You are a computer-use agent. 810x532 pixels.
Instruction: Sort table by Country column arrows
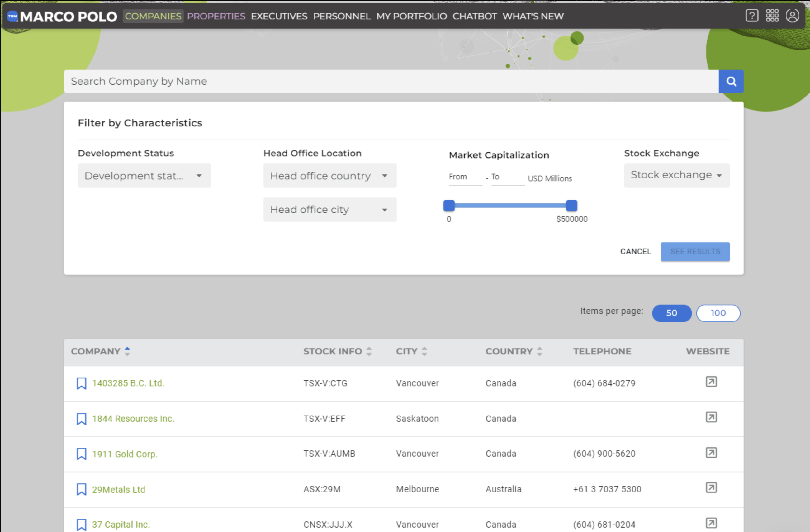point(539,351)
